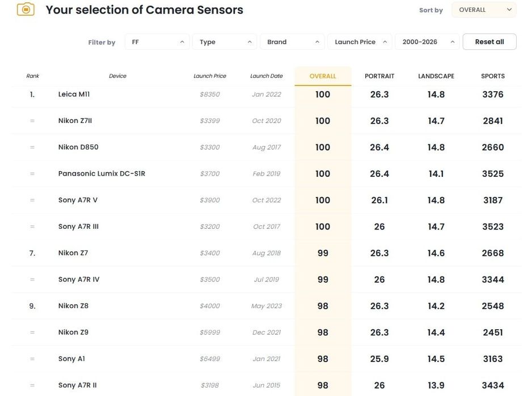Click the 26.1 portrait score
The height and width of the screenshot is (396, 532).
tap(379, 200)
